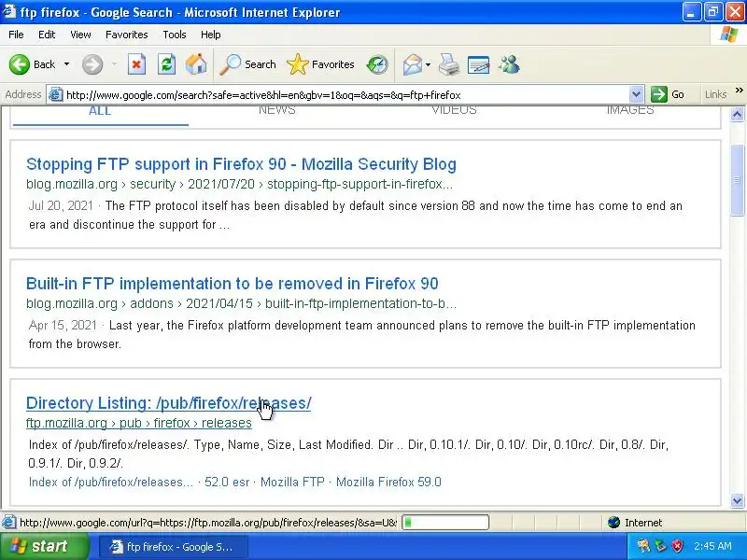Open the Search pane magnifier button
Screen dimensions: 747x560
(x=247, y=64)
